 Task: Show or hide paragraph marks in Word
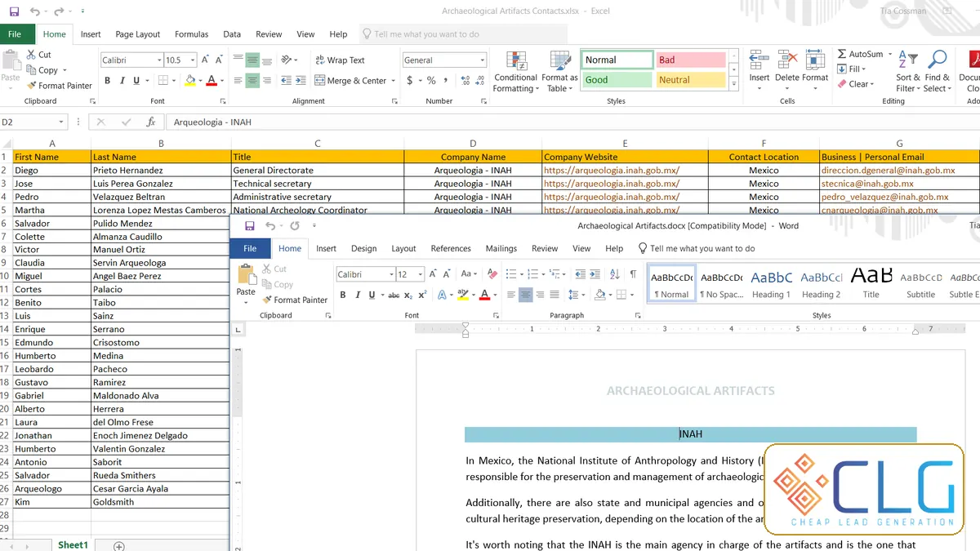633,274
